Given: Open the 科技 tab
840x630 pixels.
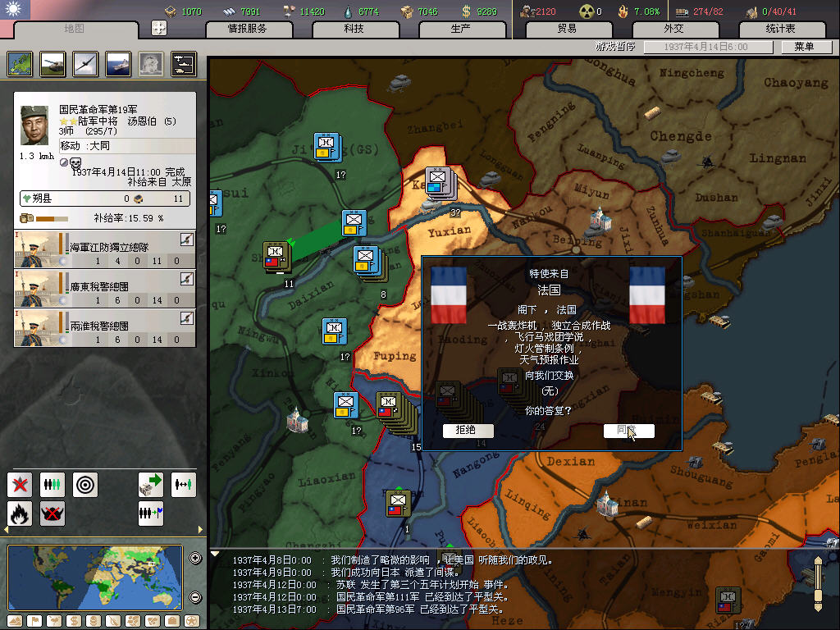Looking at the screenshot, I should coord(354,29).
